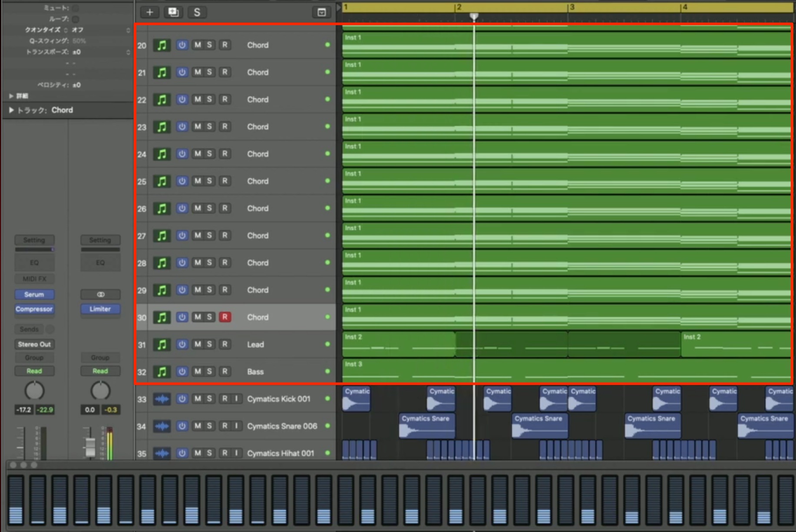Toggle power button on track 26 Chord
Viewport: 796px width, 532px height.
[182, 208]
